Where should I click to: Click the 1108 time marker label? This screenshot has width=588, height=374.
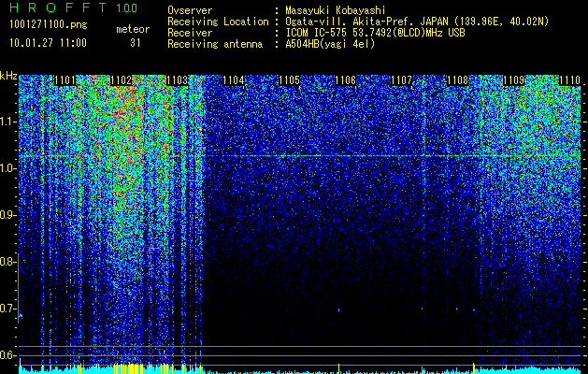coord(458,80)
